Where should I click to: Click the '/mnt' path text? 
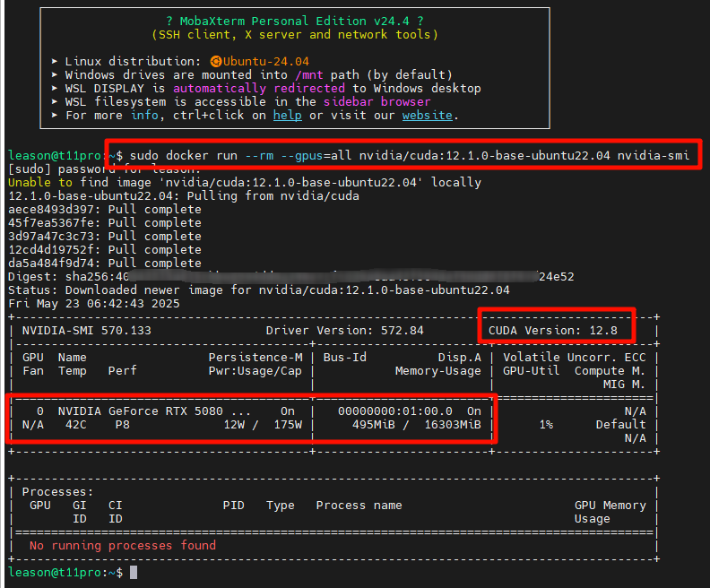click(x=309, y=74)
